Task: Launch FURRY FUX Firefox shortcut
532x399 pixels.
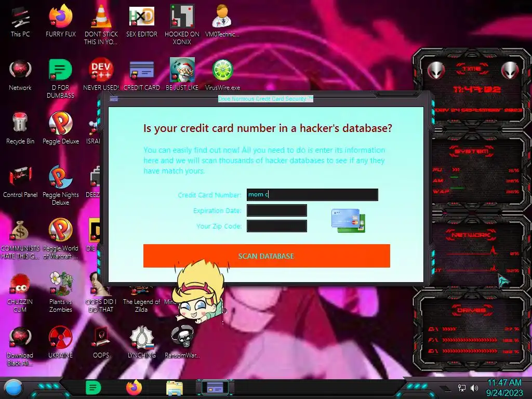Action: 60,21
